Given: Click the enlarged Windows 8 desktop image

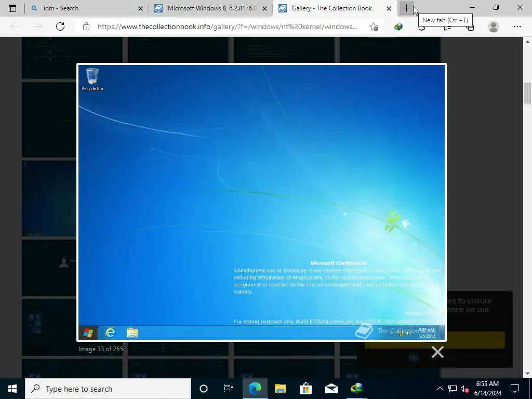Looking at the screenshot, I should point(261,202).
